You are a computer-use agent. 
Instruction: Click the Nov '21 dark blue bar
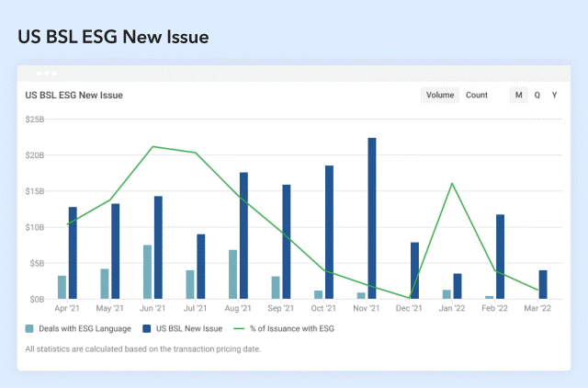[x=372, y=219]
